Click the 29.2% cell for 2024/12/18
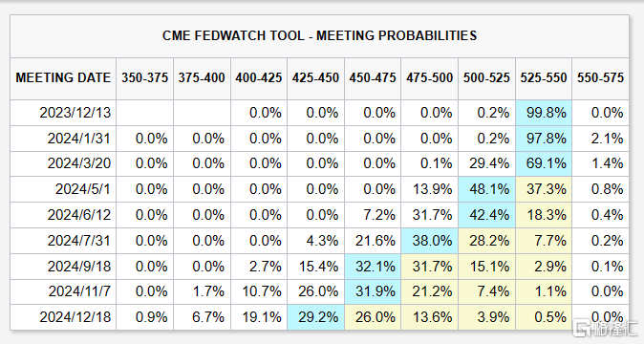The image size is (644, 344). 315,317
